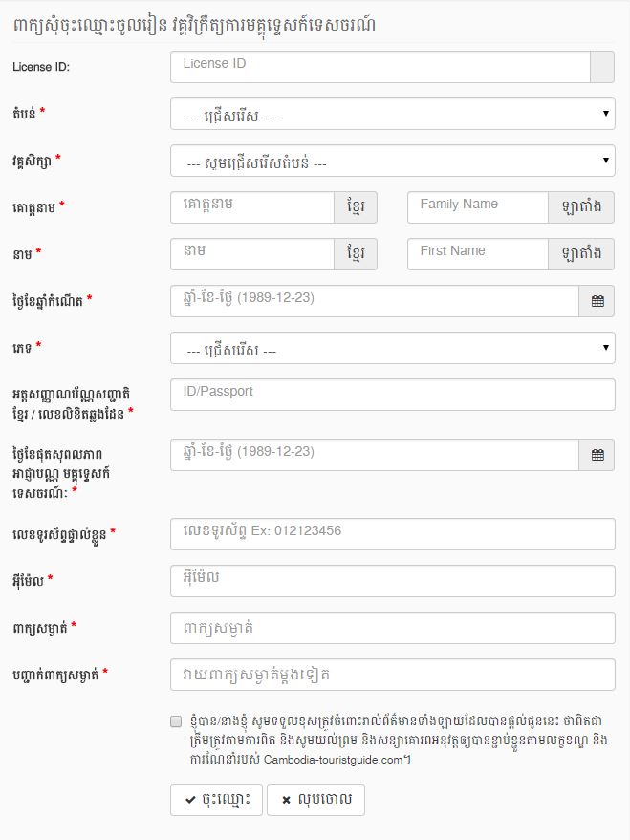
Task: Click the date of birth calendar icon
Action: pos(597,301)
